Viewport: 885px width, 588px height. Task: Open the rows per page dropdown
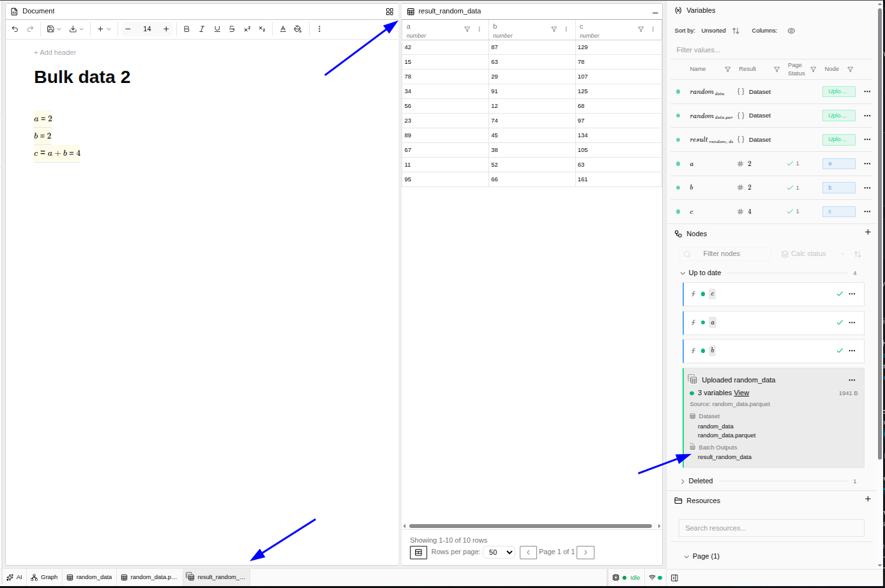click(500, 552)
